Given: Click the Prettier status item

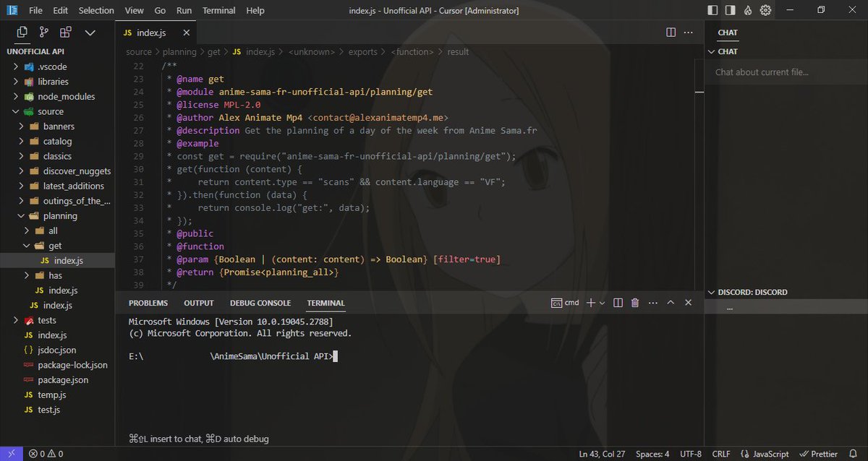Looking at the screenshot, I should [817, 454].
